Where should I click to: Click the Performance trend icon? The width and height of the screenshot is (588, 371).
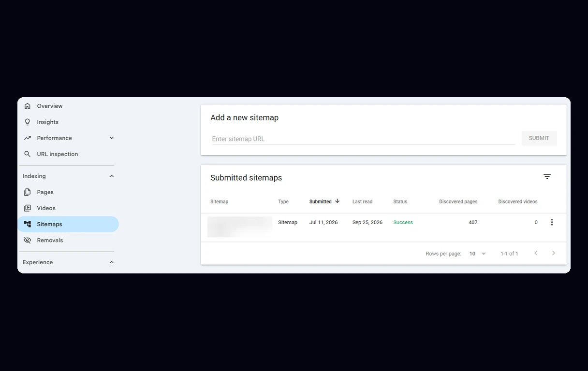[28, 138]
